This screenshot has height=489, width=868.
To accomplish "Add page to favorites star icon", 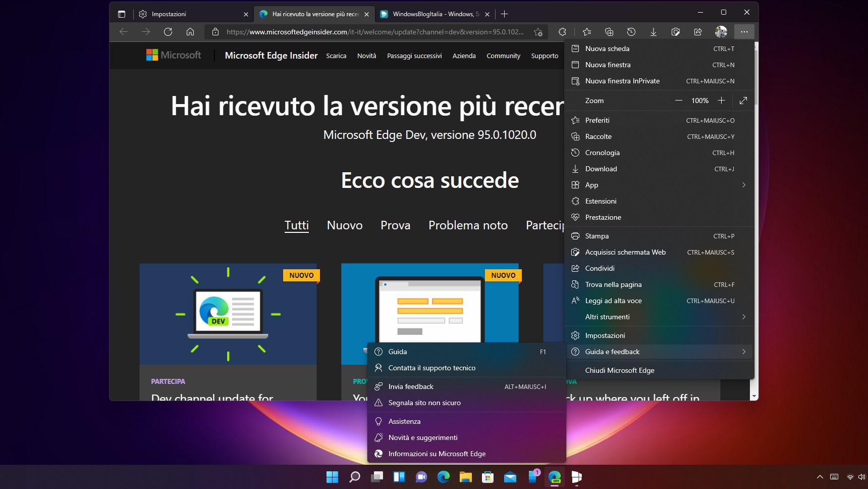I will click(538, 32).
